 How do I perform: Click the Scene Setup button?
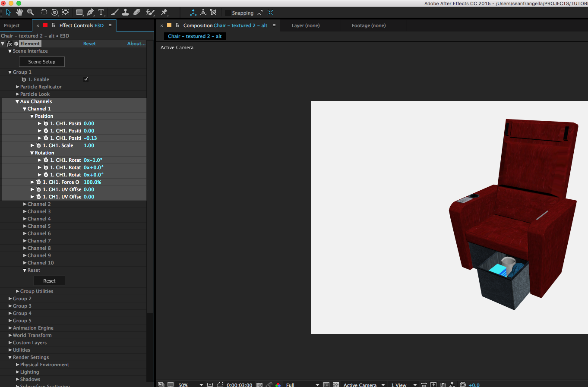coord(42,62)
